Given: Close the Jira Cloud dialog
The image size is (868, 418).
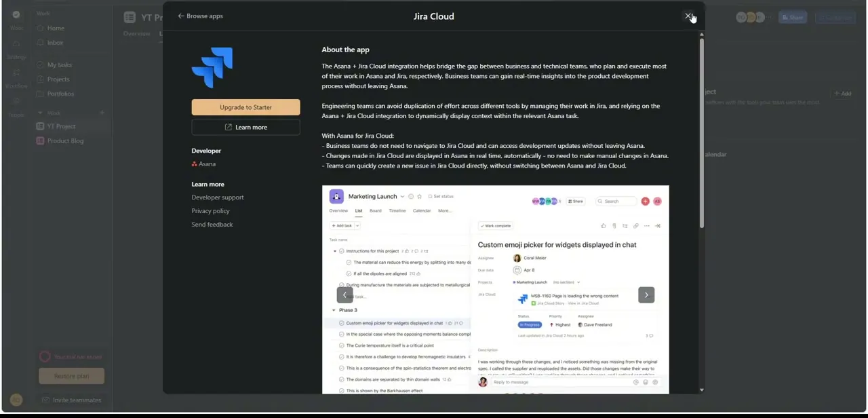Looking at the screenshot, I should [688, 16].
